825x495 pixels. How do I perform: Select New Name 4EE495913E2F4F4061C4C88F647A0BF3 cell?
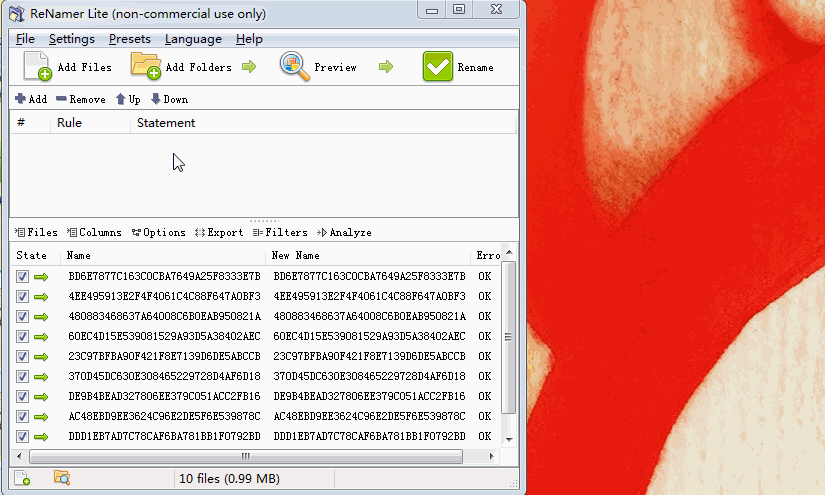point(369,296)
